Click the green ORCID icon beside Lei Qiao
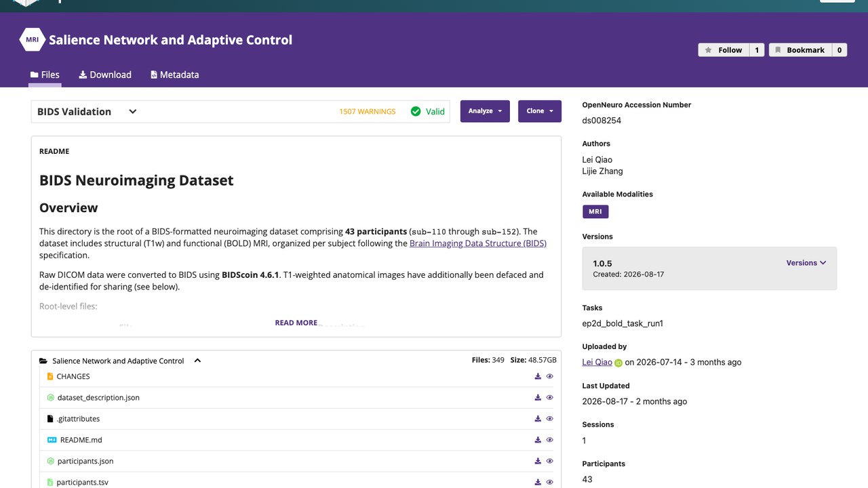Image resolution: width=868 pixels, height=488 pixels. [x=618, y=363]
